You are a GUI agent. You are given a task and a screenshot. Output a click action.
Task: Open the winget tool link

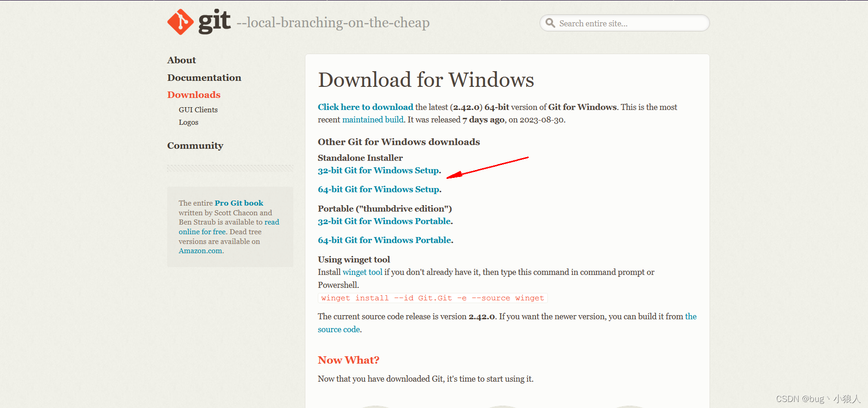[x=363, y=272]
